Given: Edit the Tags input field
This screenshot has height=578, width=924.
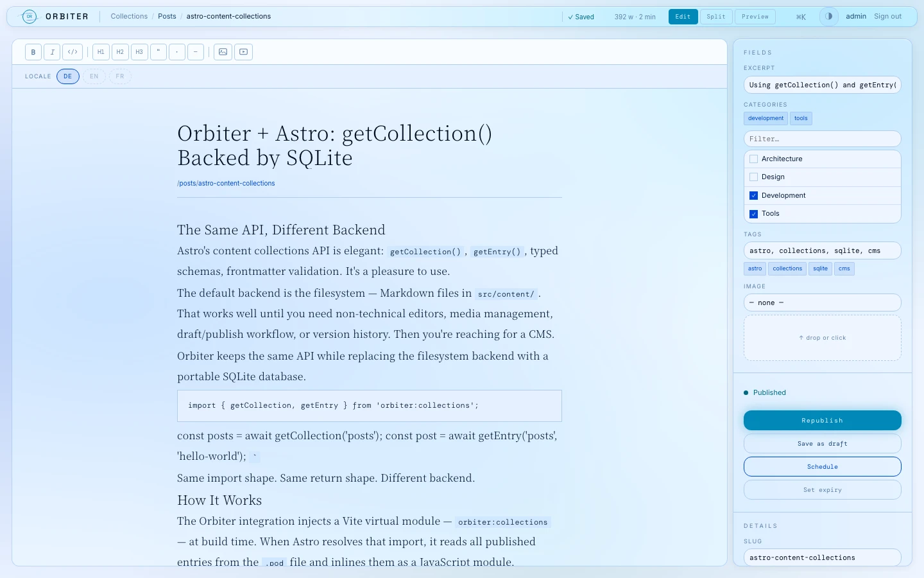Looking at the screenshot, I should [x=823, y=250].
